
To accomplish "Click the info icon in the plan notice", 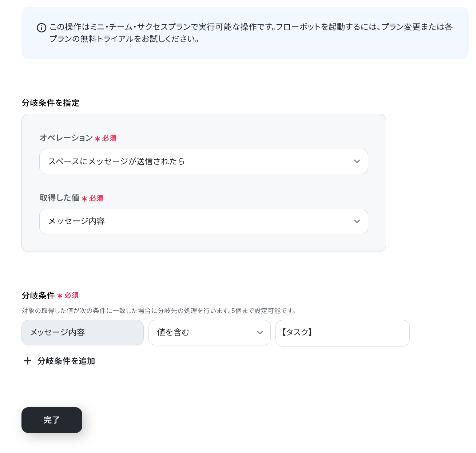I will [41, 28].
